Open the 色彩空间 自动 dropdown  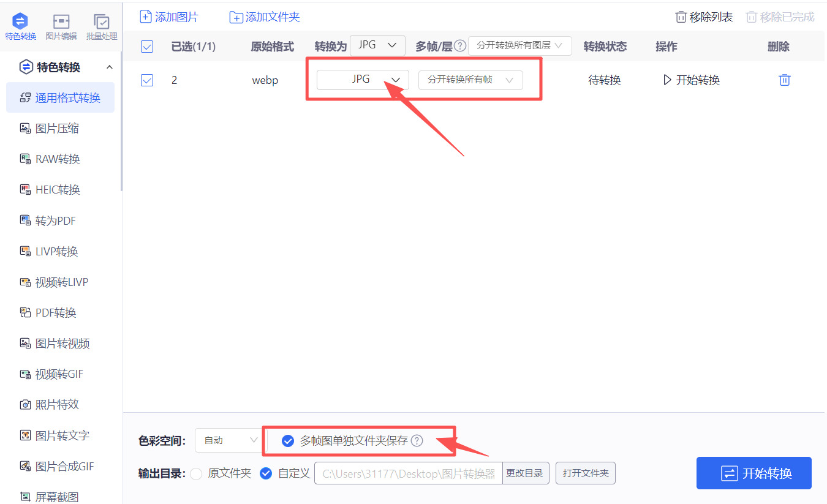pos(230,440)
